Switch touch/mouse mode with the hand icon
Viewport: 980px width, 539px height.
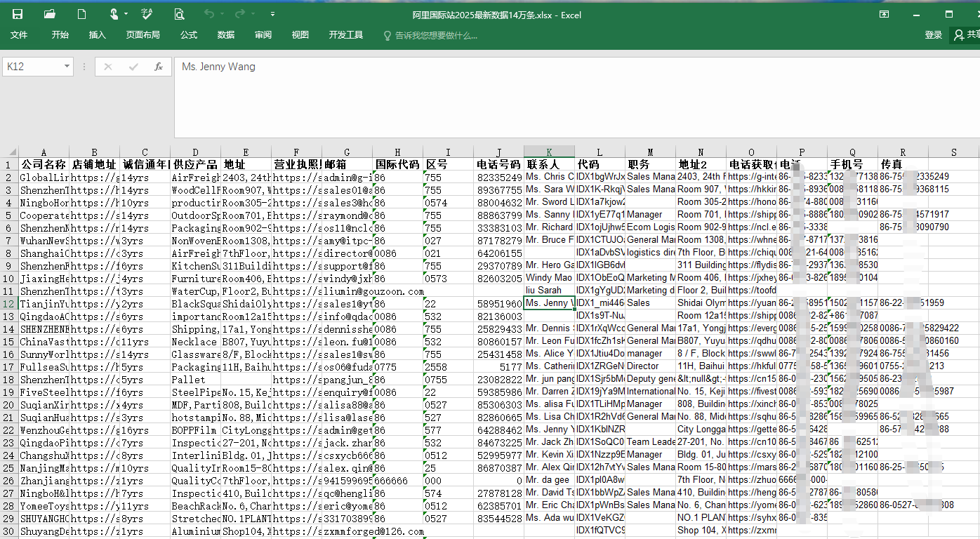(114, 14)
